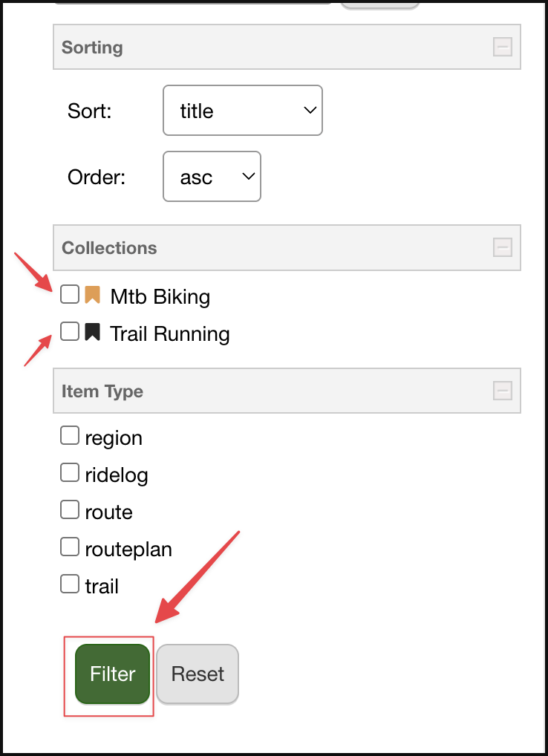The height and width of the screenshot is (756, 548).
Task: Check the Trail Running collection checkbox
Action: [x=70, y=331]
